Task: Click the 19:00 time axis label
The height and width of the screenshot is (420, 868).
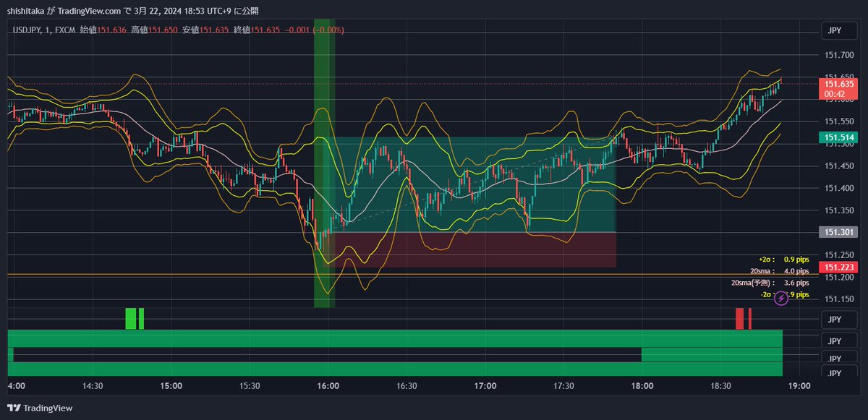Action: tap(799, 386)
